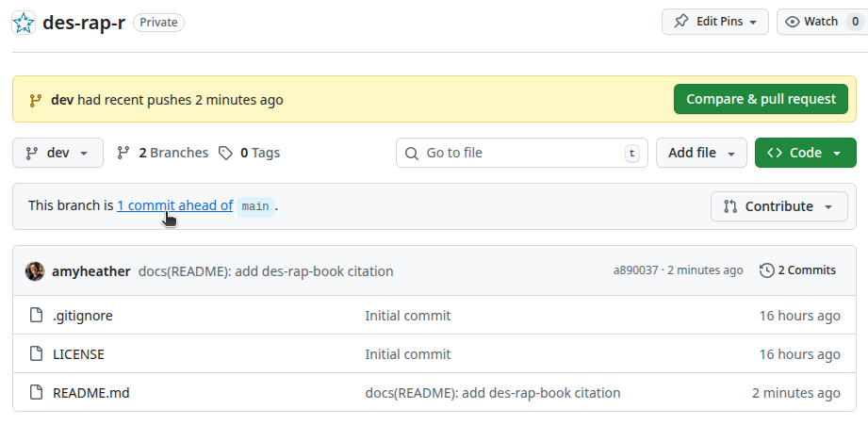Image resolution: width=868 pixels, height=425 pixels.
Task: Click the history clock icon for commits
Action: pos(766,270)
